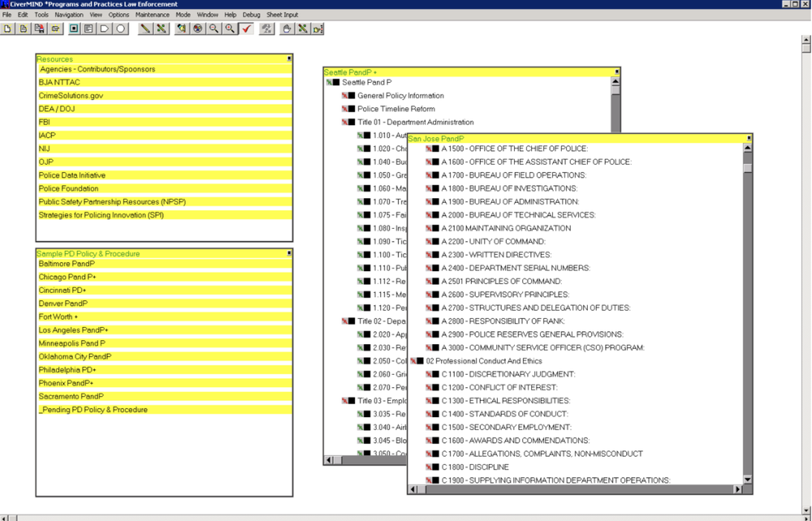Select the lined list box tool
This screenshot has height=521, width=812.
(89, 29)
